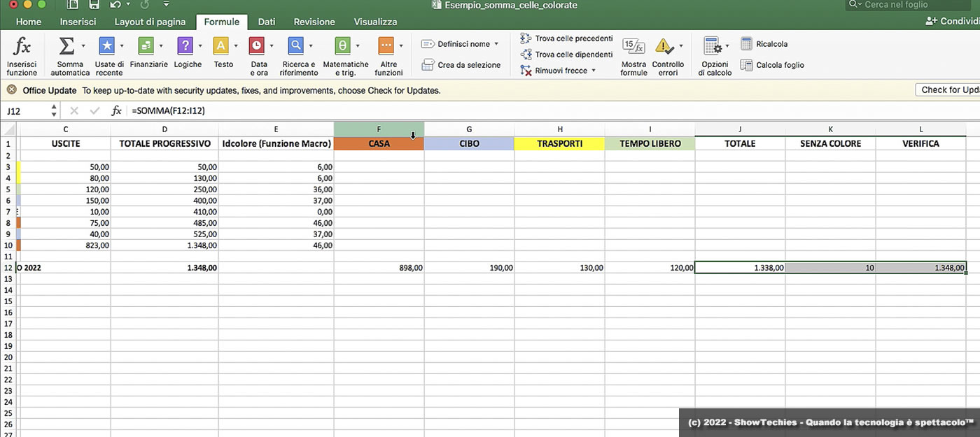Click the Crea da selezione icon

428,65
